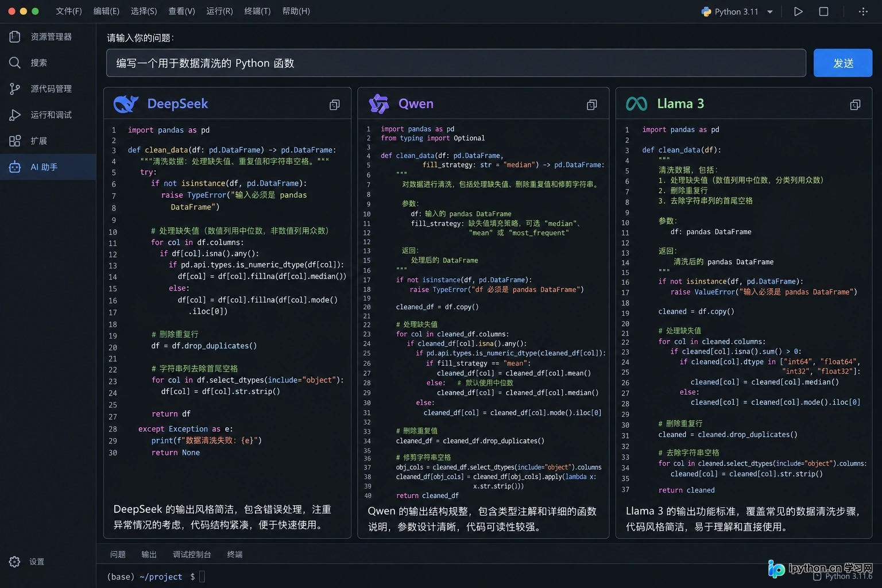The height and width of the screenshot is (588, 882).
Task: Click the Llama 3 infinity logo
Action: tap(636, 104)
